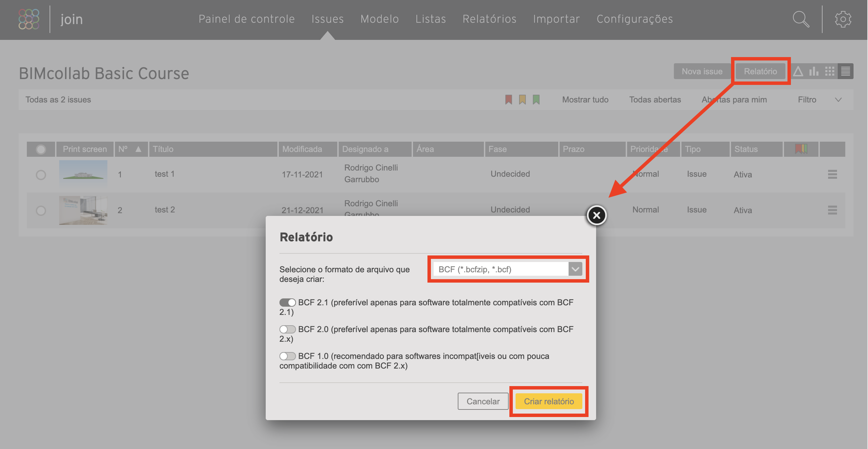Click the Criar relatório button

(549, 401)
